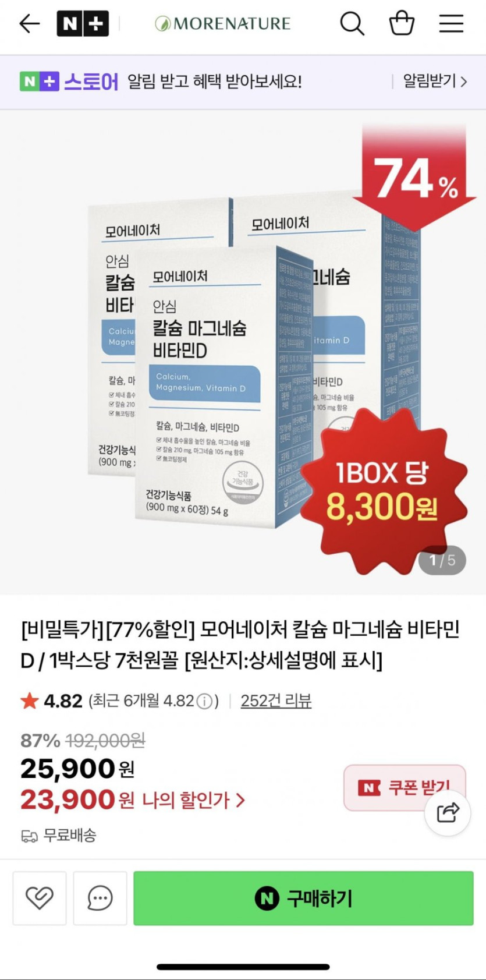Tap the share icon button
This screenshot has height=980, width=486.
[448, 812]
